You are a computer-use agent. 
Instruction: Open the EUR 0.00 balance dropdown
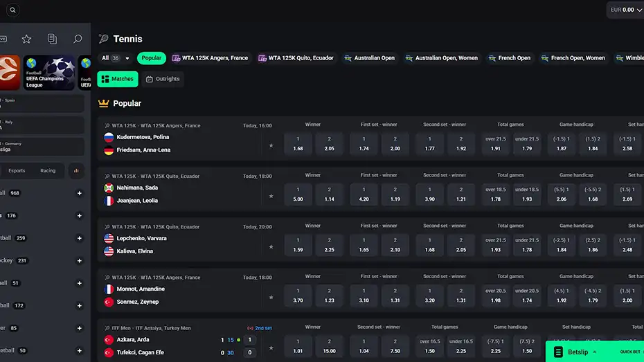[x=625, y=10]
